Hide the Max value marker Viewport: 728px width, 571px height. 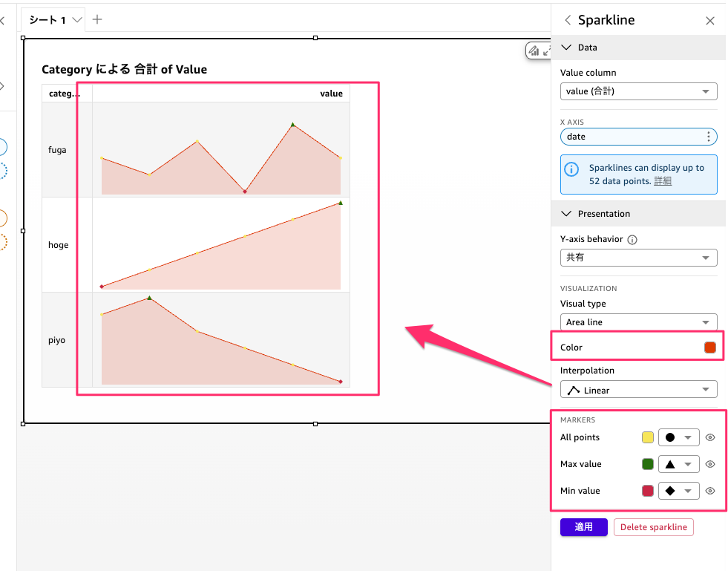click(710, 464)
